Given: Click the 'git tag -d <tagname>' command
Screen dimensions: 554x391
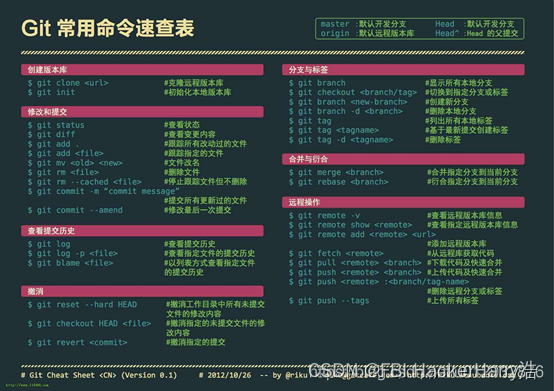Looking at the screenshot, I should click(x=341, y=140).
